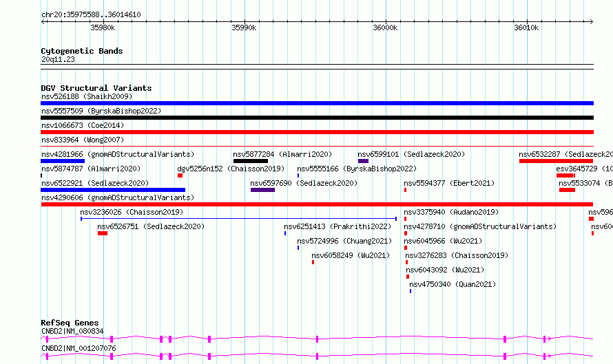Screen dimensions: 613x364
Task: Click the nsv6058249 (Wu2021) red marker
Action: pos(313,262)
